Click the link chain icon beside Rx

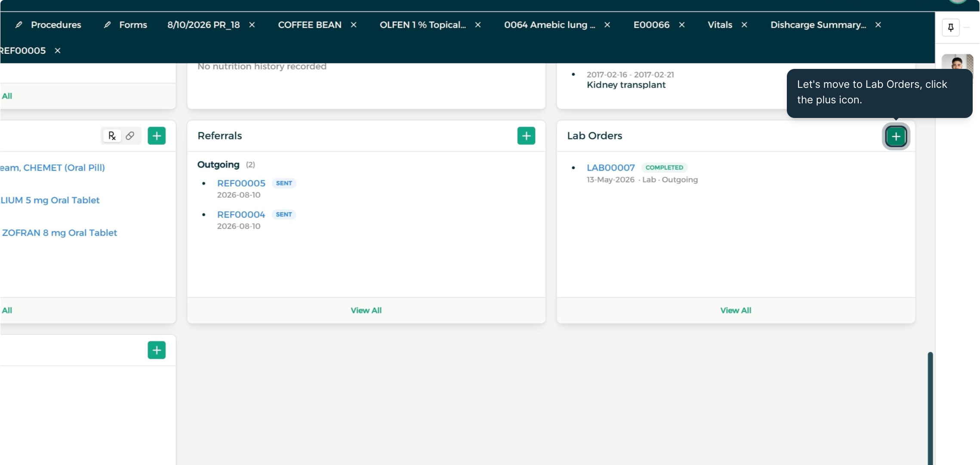[x=130, y=136]
